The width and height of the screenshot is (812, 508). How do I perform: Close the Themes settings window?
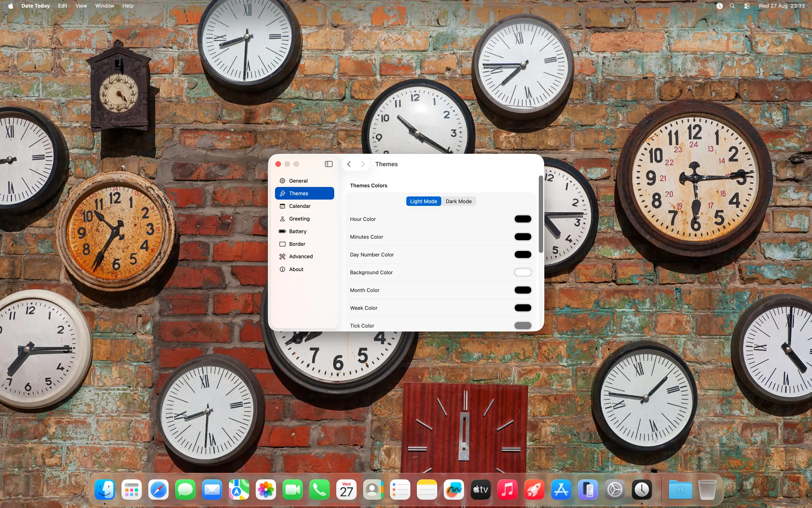coord(278,164)
